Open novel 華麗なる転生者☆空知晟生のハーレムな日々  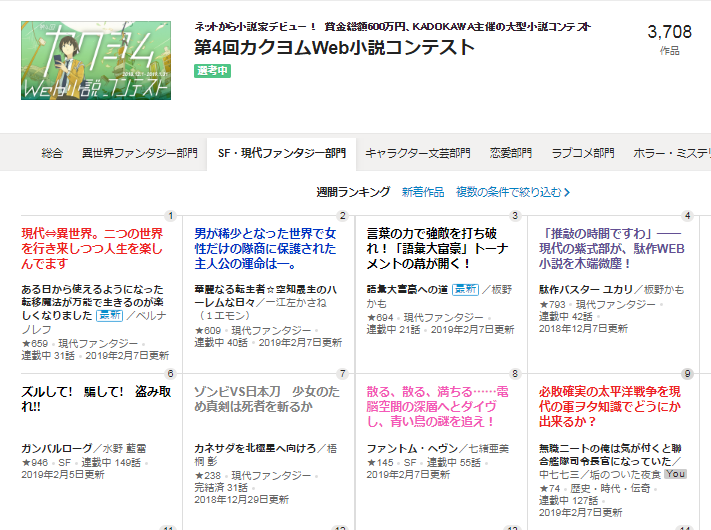tap(265, 296)
